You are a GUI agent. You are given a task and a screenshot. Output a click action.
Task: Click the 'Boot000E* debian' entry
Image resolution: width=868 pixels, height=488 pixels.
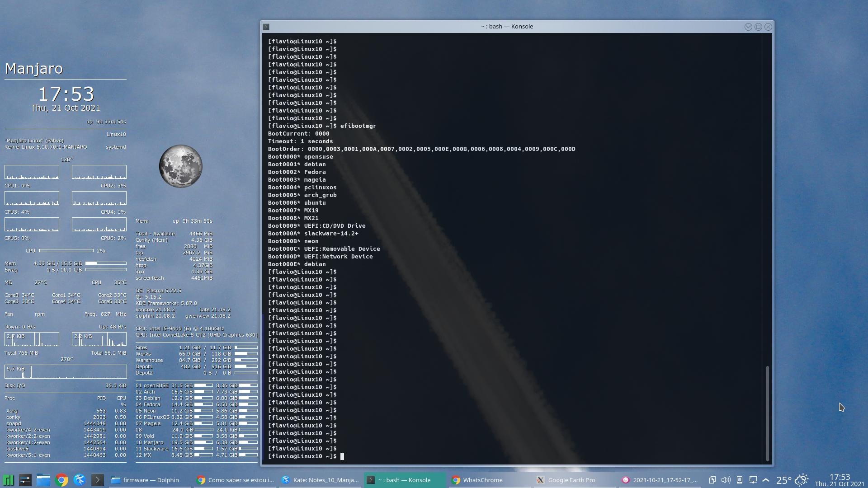(x=297, y=264)
